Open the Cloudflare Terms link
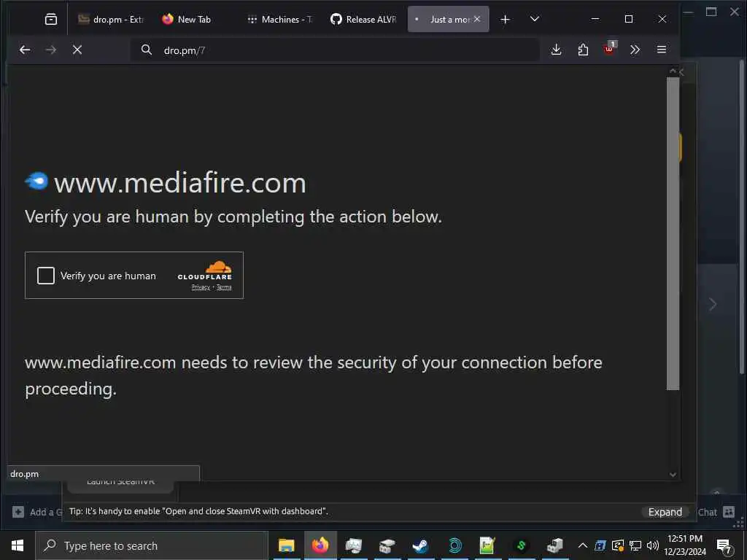The image size is (747, 560). (224, 287)
